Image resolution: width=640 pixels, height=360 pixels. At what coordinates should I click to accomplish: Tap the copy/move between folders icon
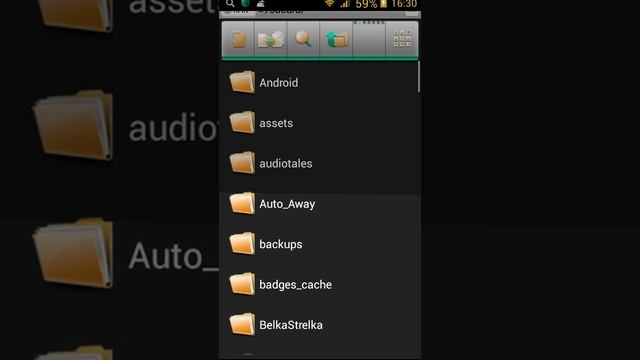tap(271, 40)
